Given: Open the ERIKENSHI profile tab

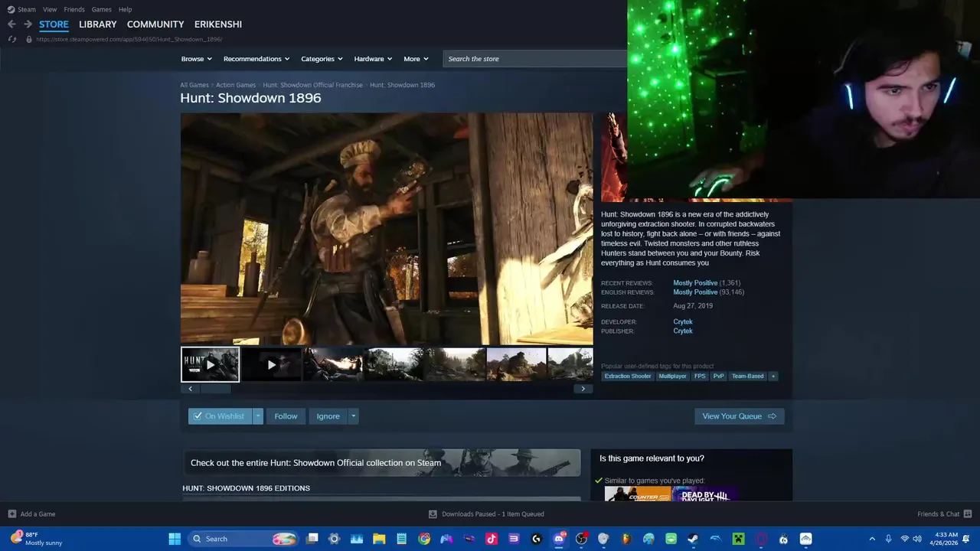Looking at the screenshot, I should pos(218,24).
